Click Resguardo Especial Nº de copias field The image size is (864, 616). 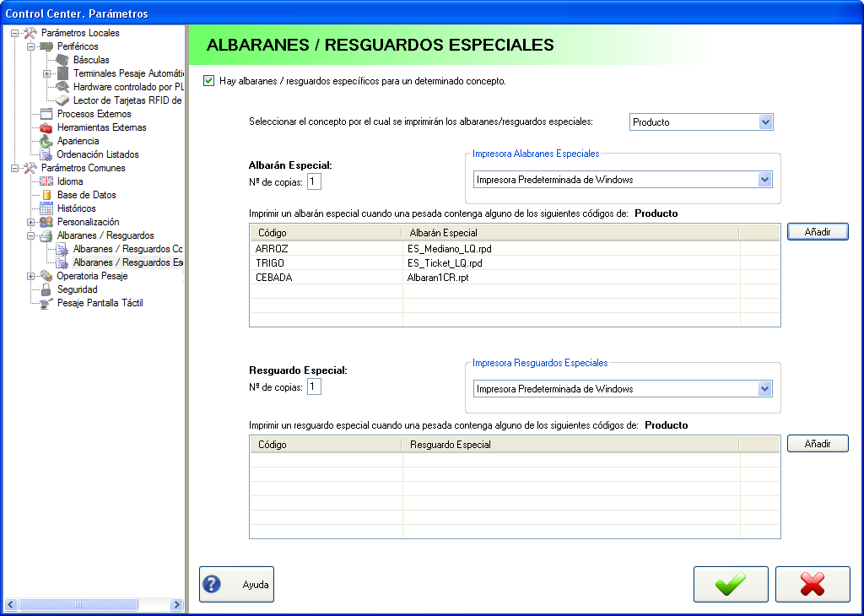[314, 386]
